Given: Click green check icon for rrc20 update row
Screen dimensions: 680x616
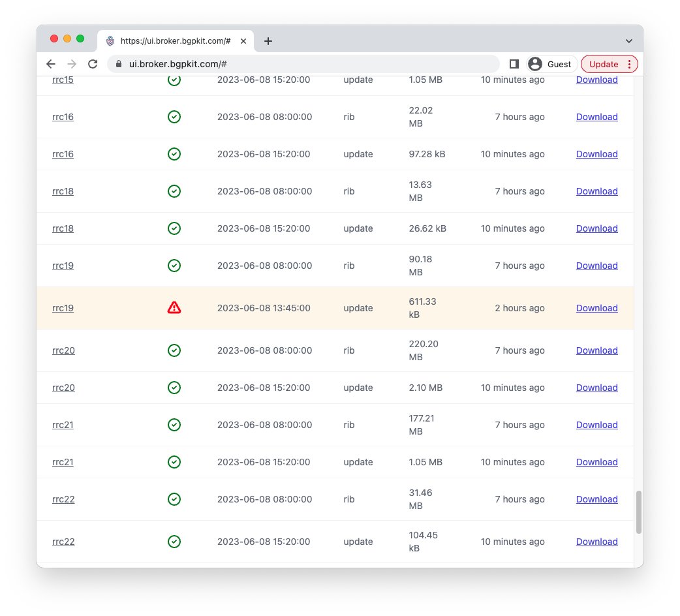Looking at the screenshot, I should click(x=174, y=388).
